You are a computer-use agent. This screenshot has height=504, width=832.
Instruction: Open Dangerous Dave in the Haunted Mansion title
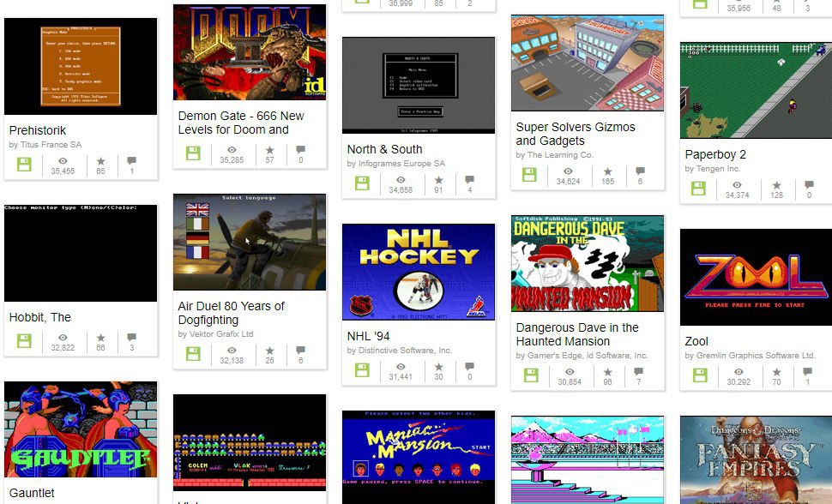pos(577,334)
